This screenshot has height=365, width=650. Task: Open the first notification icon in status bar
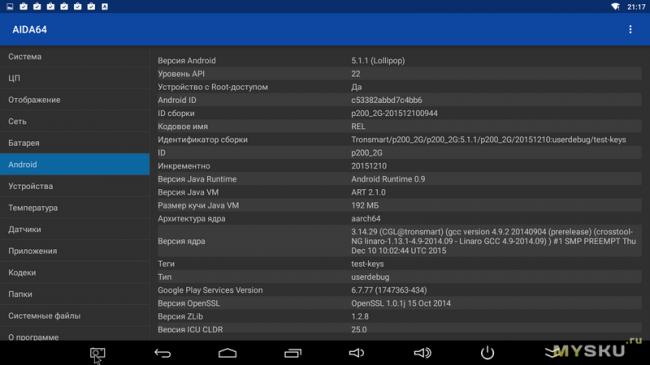point(10,6)
